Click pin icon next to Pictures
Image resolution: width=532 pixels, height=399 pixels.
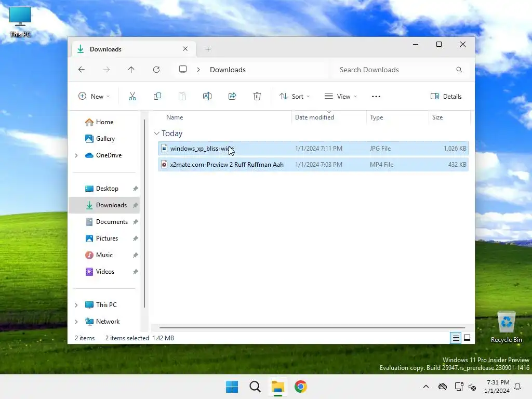click(x=136, y=238)
